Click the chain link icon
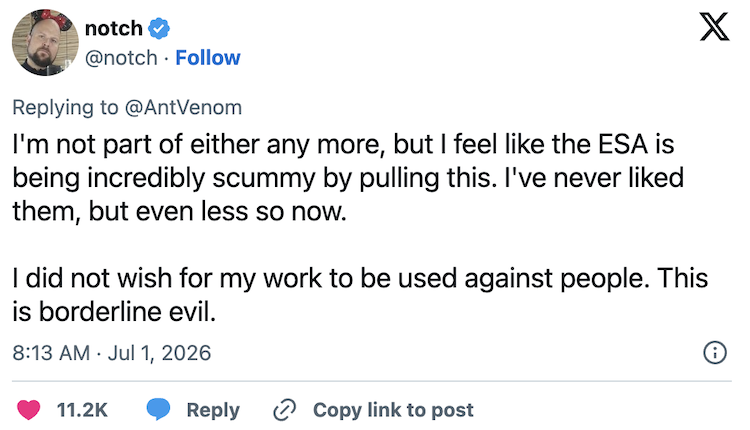The width and height of the screenshot is (750, 430). point(285,410)
